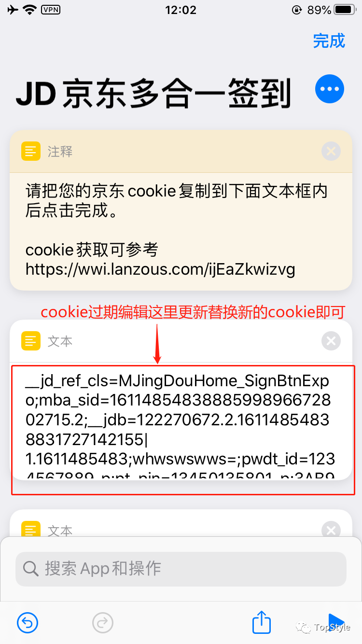Focus the 搜索 App 和操作 search field
The width and height of the screenshot is (362, 644).
coord(181,569)
